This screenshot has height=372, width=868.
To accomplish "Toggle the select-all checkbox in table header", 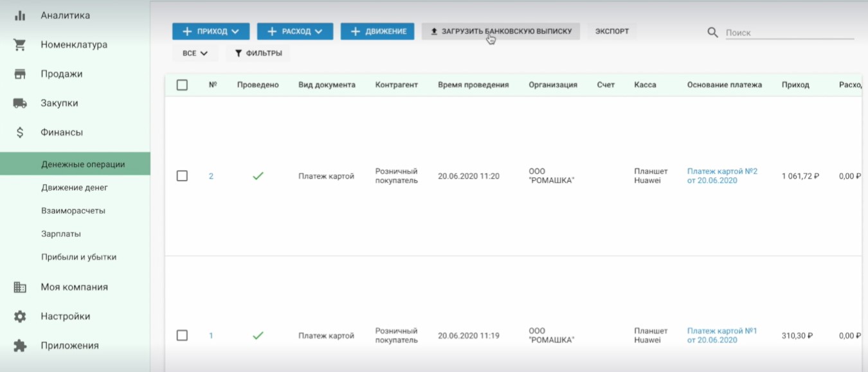I will click(182, 85).
